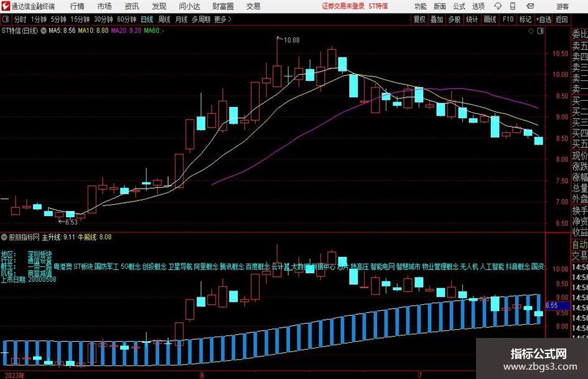Click the MA60 label
This screenshot has width=588, height=379.
click(x=154, y=30)
